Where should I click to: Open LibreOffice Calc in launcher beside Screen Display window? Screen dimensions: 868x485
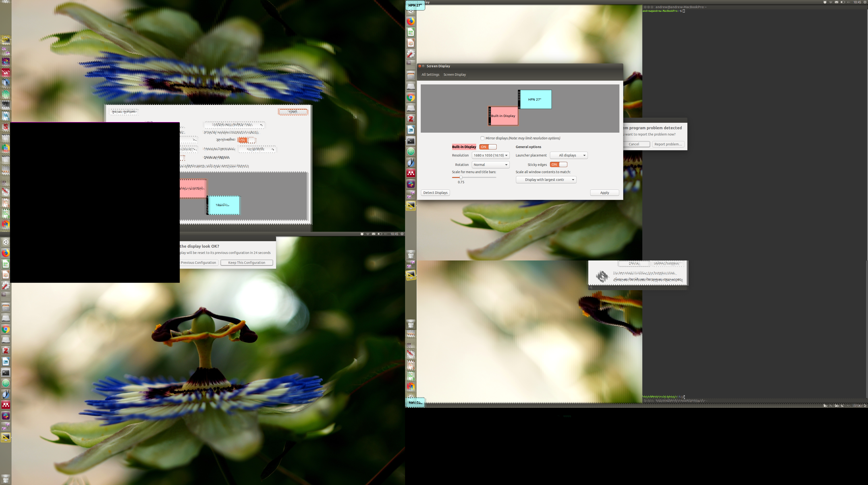click(411, 32)
